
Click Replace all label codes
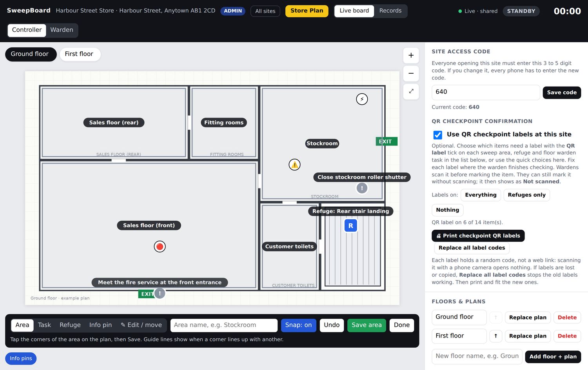click(472, 248)
